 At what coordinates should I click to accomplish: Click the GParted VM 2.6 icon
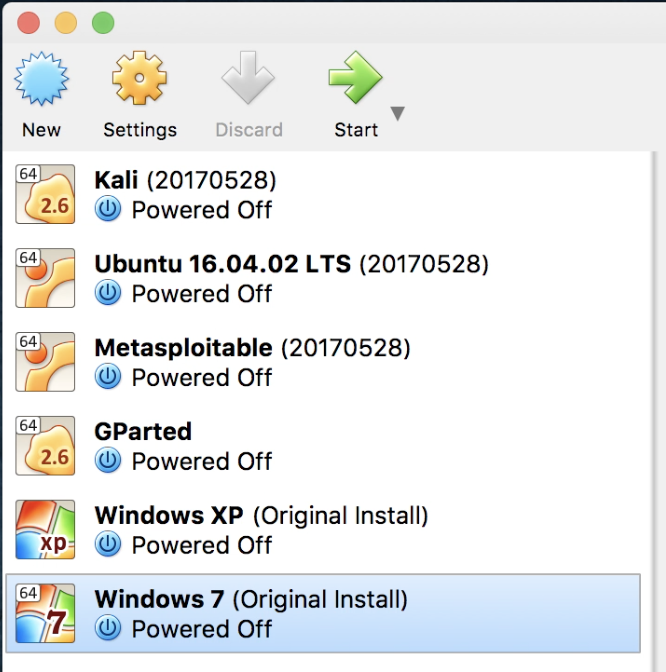pos(45,446)
